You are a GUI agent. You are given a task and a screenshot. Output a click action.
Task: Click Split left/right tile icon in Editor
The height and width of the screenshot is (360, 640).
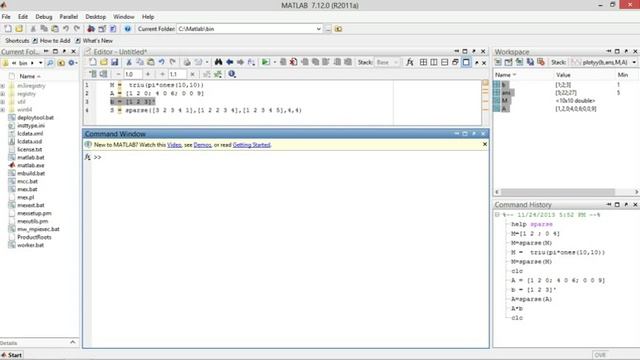pos(434,62)
